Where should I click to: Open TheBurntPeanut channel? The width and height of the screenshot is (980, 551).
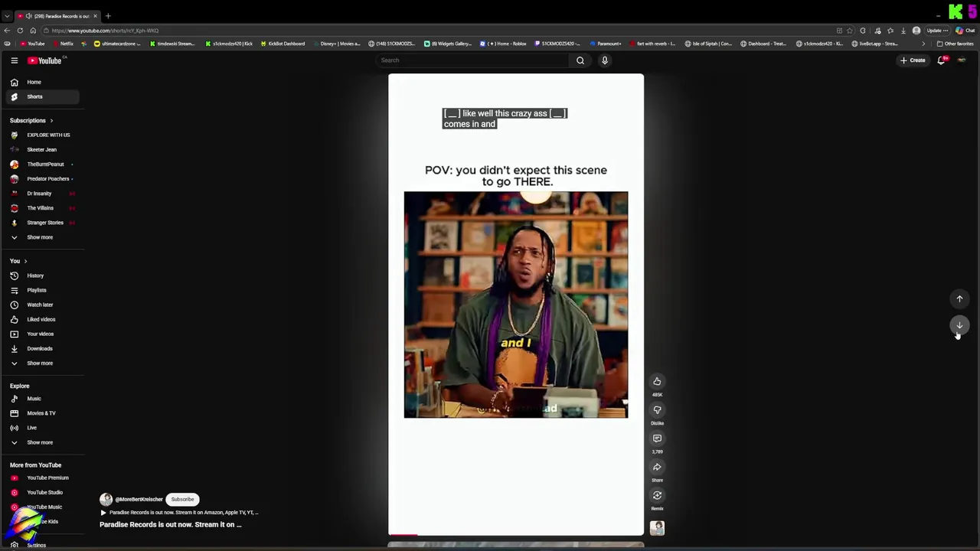(43, 164)
